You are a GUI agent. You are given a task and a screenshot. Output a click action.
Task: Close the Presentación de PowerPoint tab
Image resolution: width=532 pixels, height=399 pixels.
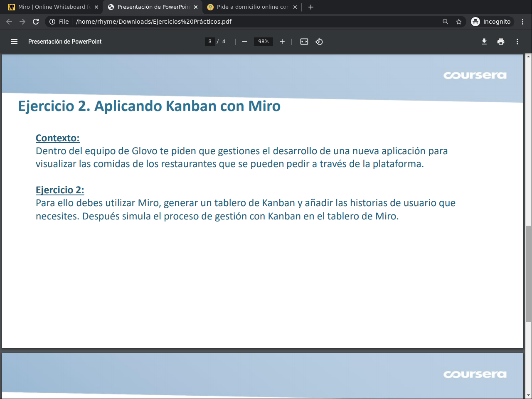click(x=196, y=7)
